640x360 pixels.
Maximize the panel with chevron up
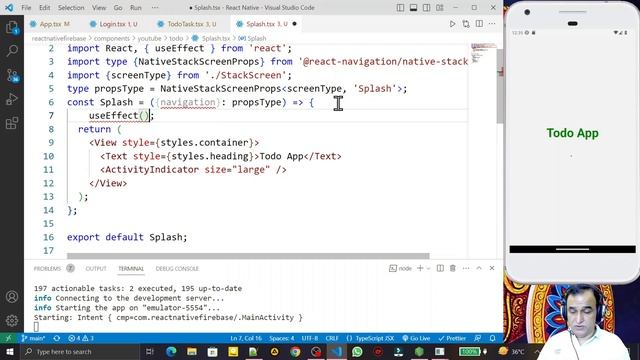pos(479,268)
